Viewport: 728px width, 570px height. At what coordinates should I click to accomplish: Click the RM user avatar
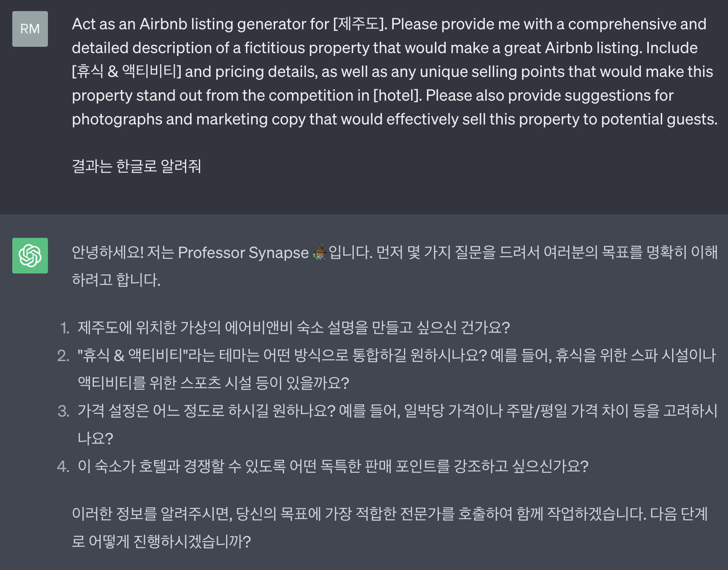[x=30, y=29]
